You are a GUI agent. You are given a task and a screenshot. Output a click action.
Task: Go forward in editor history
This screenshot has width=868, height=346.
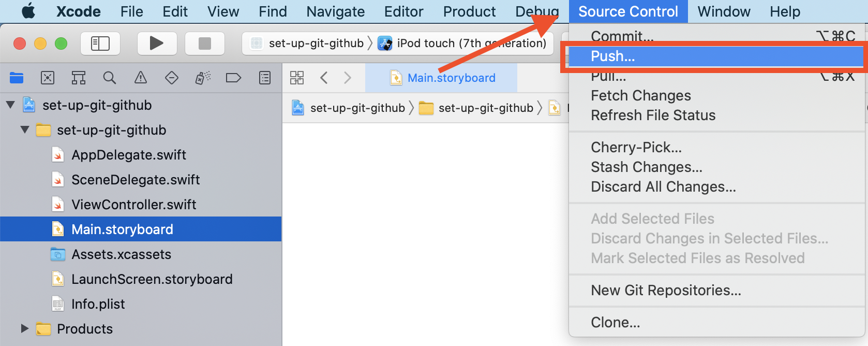pyautogui.click(x=348, y=78)
